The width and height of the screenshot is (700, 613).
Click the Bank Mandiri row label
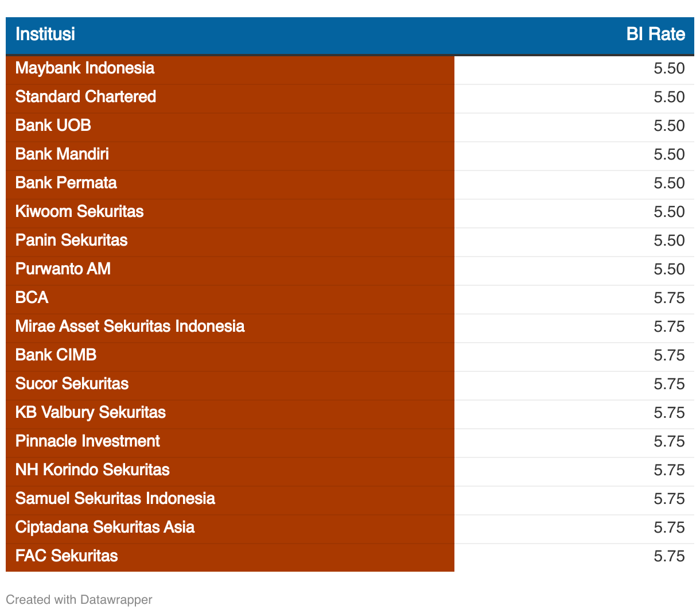point(62,154)
